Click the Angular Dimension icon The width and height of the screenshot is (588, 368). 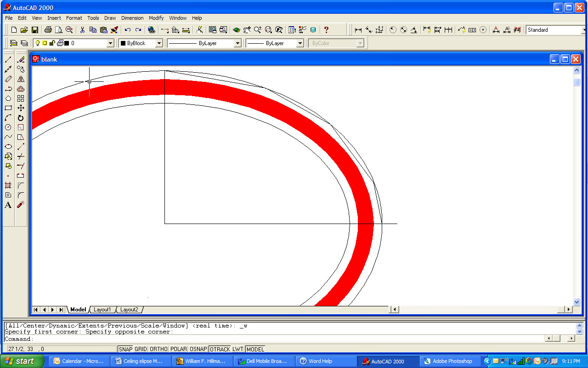(414, 30)
